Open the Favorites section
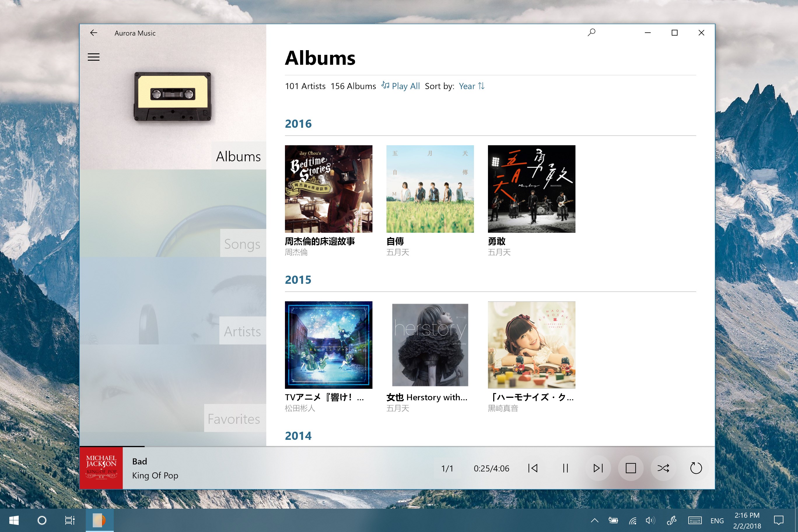 (233, 419)
